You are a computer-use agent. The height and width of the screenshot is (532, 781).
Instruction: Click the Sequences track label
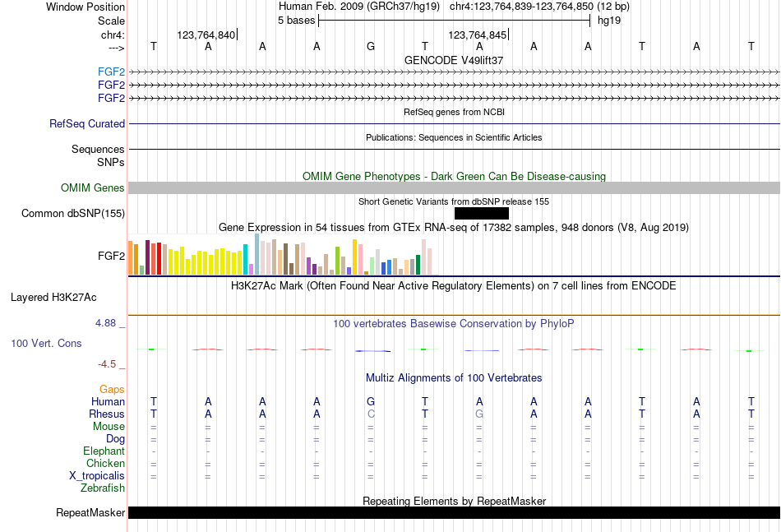[98, 149]
